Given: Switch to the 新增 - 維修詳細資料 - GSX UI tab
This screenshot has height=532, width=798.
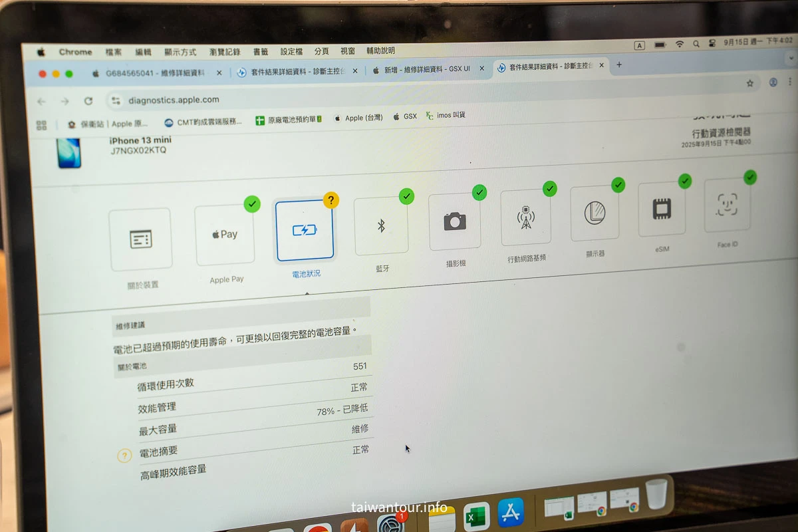Looking at the screenshot, I should 426,68.
